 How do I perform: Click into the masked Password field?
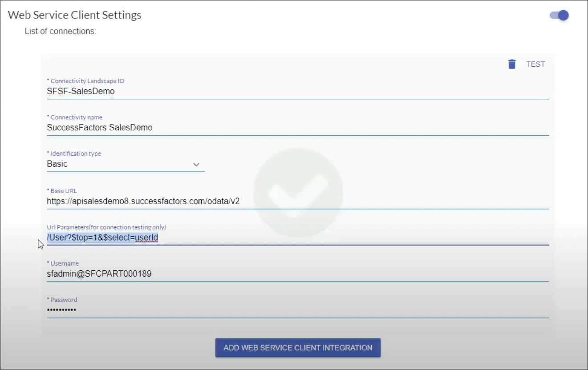tap(297, 310)
